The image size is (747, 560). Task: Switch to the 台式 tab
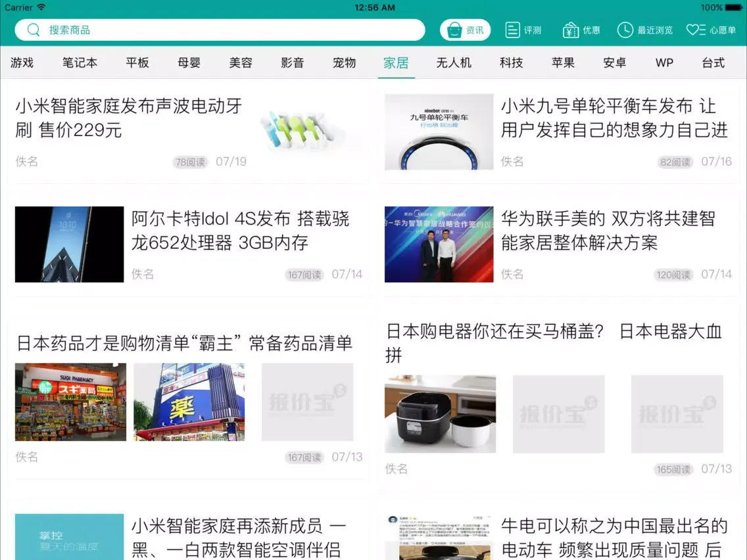click(x=713, y=62)
